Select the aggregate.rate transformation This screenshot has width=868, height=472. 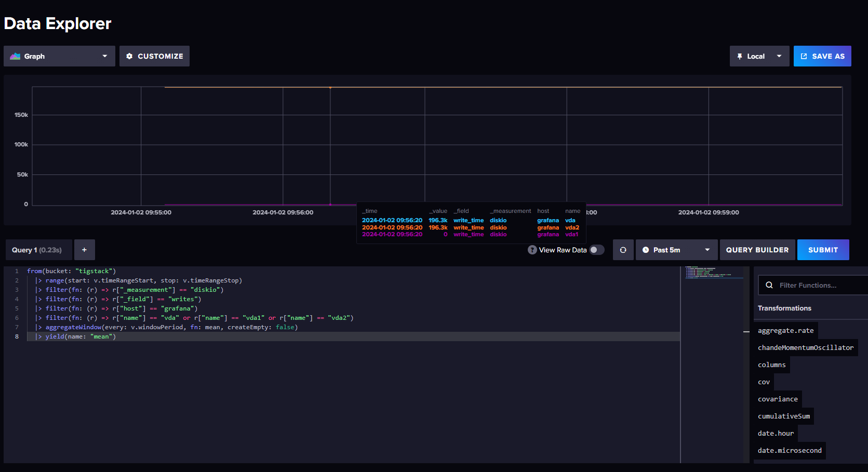coord(785,330)
